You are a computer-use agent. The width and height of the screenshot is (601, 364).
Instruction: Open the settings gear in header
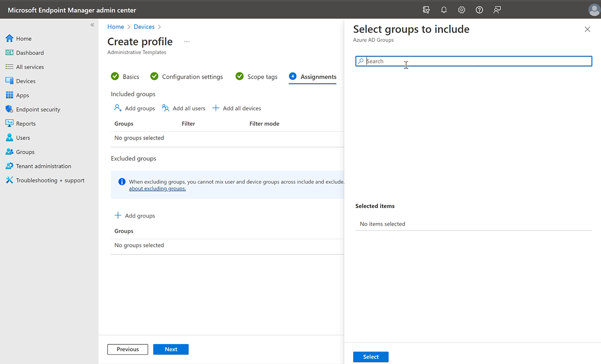coord(461,10)
